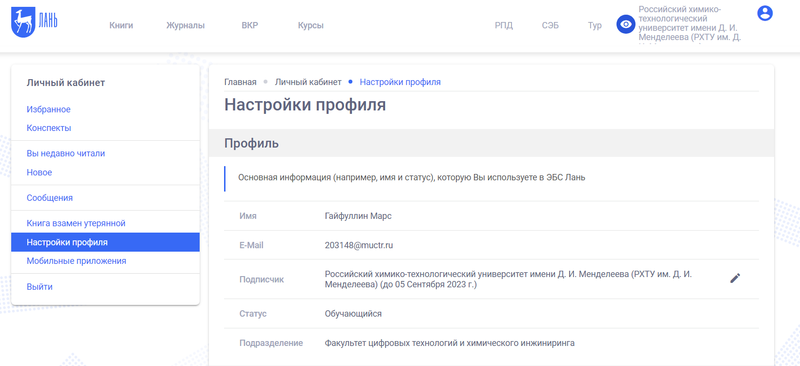Open the Курсы menu item
The height and width of the screenshot is (366, 800).
click(x=311, y=26)
